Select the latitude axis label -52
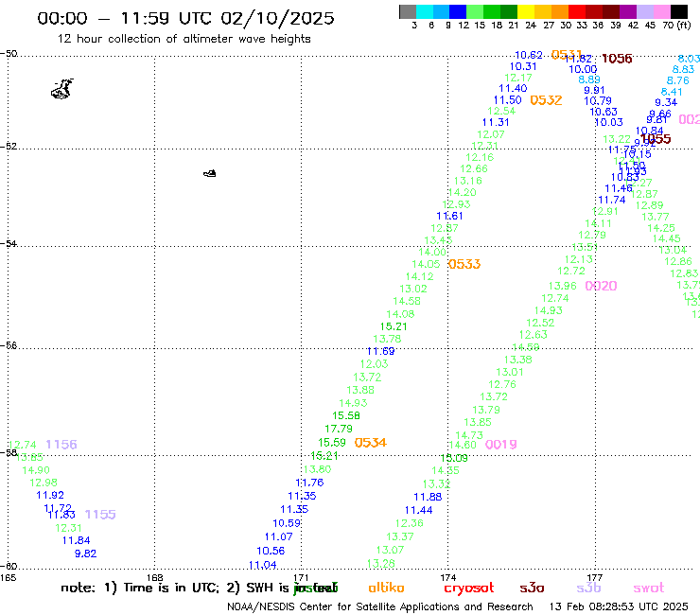This screenshot has height=615, width=700. coord(9,147)
